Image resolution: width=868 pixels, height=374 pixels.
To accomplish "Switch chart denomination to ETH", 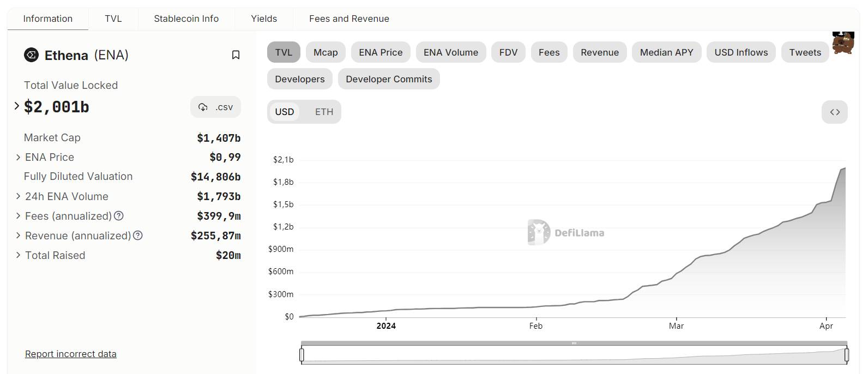I will (x=324, y=112).
